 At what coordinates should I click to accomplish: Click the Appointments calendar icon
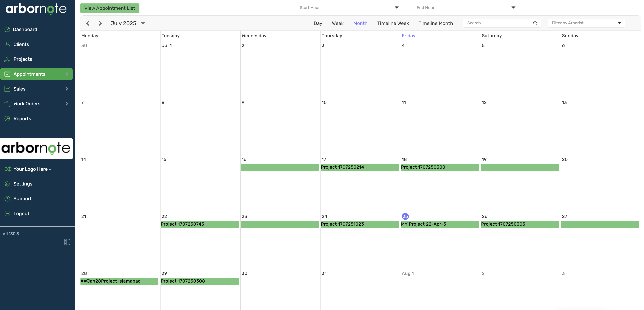7,74
